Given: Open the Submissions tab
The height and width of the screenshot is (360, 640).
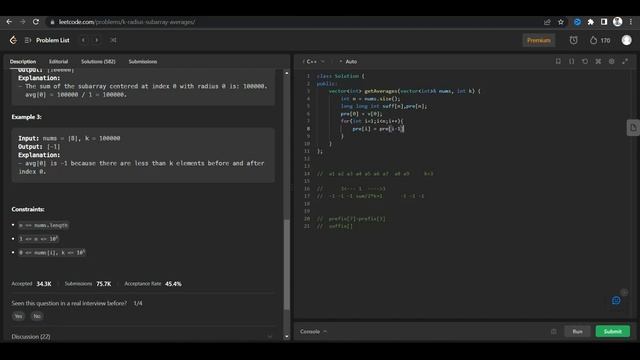Looking at the screenshot, I should (142, 62).
